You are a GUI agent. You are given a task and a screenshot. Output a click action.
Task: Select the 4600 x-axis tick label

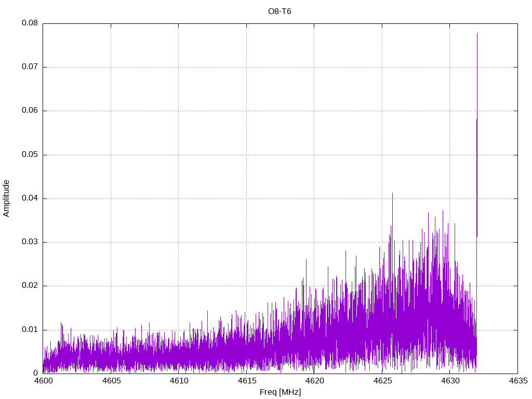point(43,382)
